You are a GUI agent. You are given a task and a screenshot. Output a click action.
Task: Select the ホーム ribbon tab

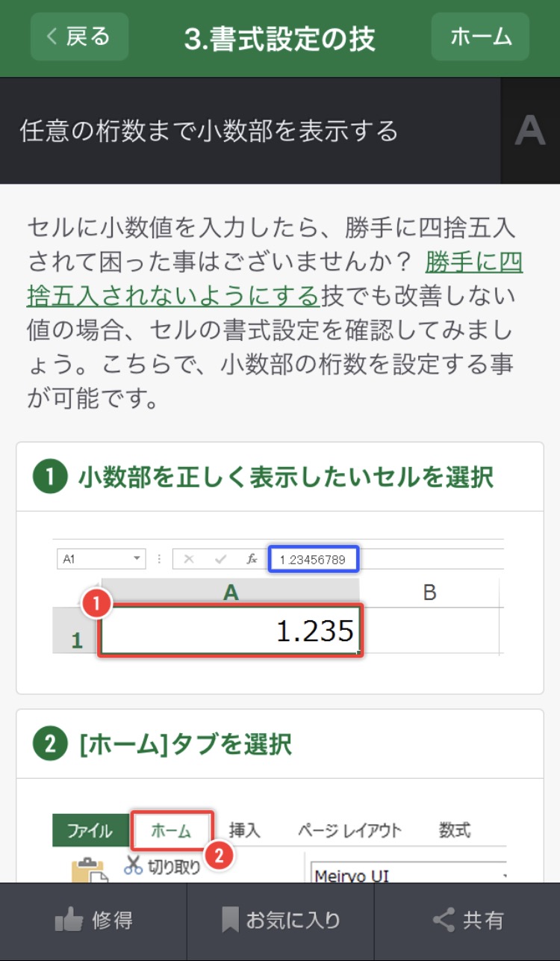click(x=172, y=830)
